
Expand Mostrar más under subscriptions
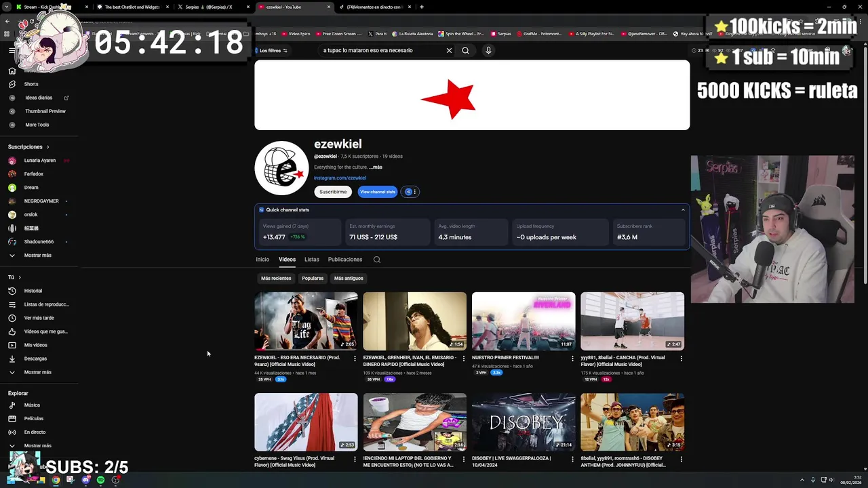point(37,256)
